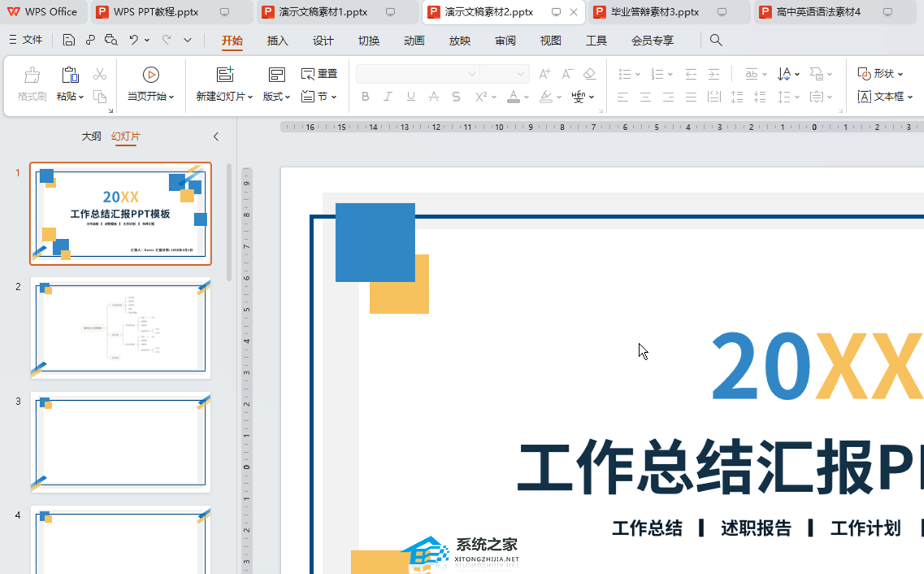
Task: Open the font group dialog launcher arrow
Action: pyautogui.click(x=601, y=111)
